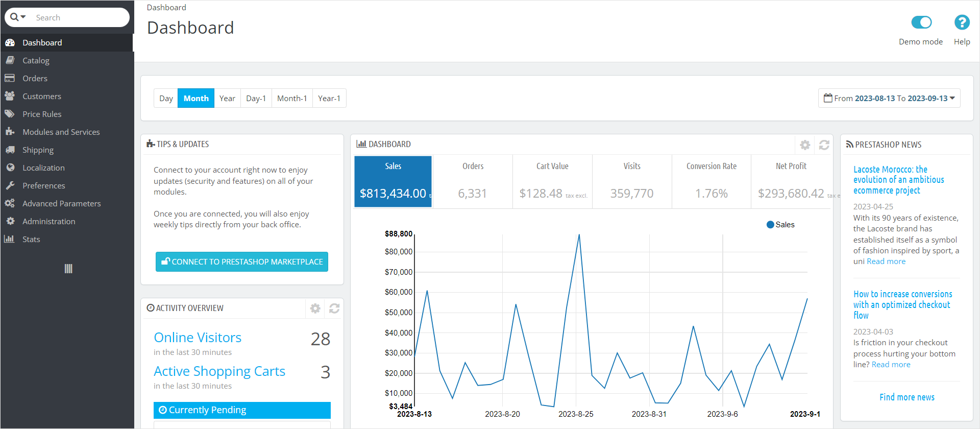Select the Orders metric tile
The height and width of the screenshot is (429, 980).
tap(473, 182)
